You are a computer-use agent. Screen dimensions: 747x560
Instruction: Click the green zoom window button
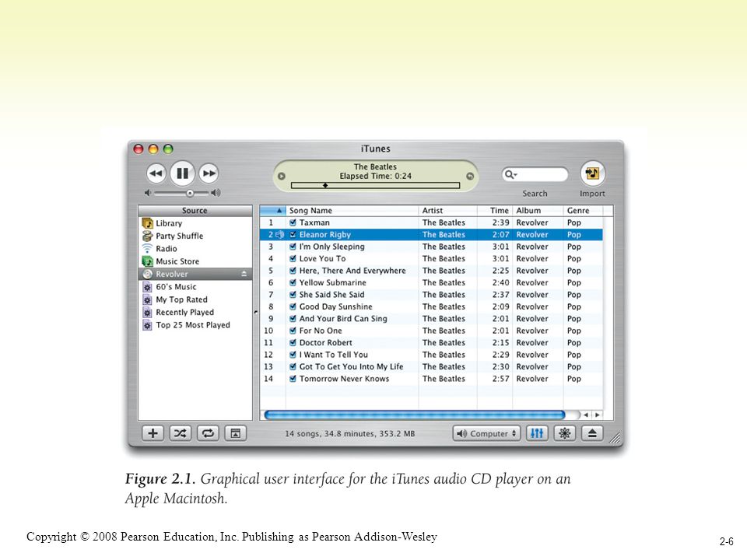(x=168, y=149)
